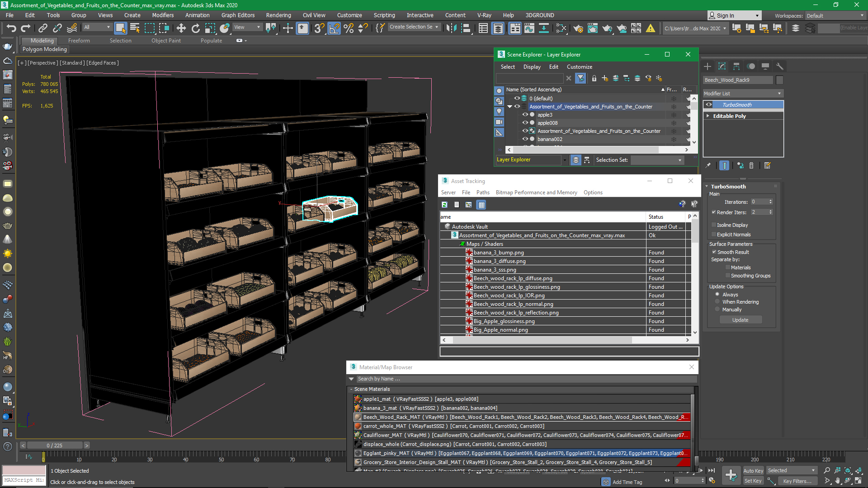Open the selection filter All dropdown

[x=97, y=27]
